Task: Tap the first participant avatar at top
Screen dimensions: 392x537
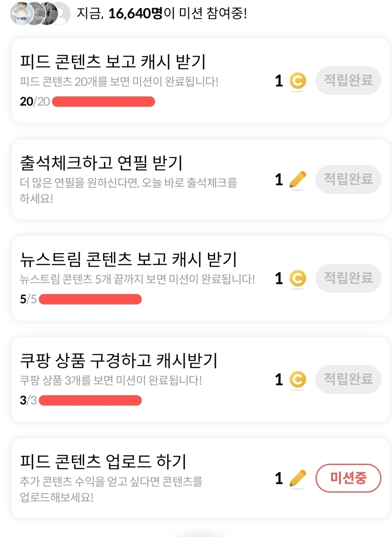Action: [21, 13]
